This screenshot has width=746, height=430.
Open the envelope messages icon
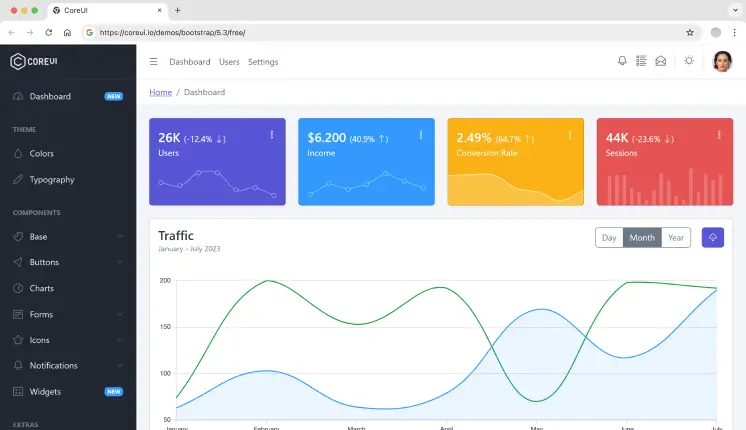tap(660, 61)
